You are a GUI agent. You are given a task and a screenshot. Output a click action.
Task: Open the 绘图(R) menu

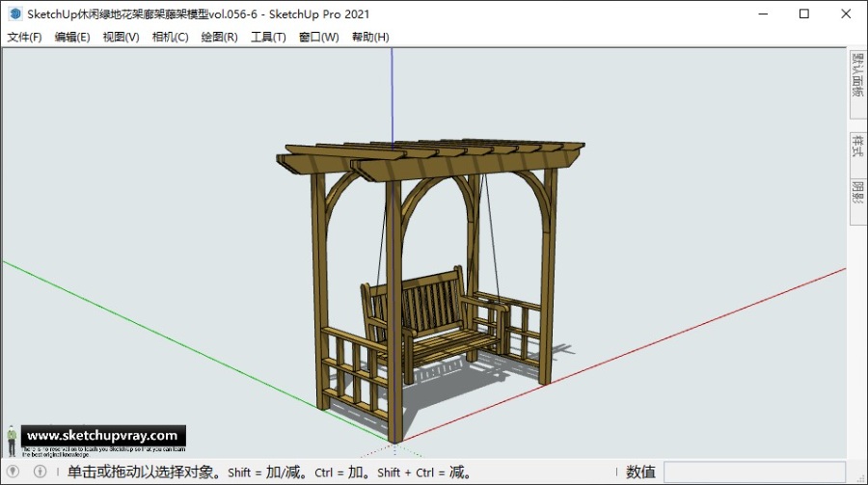click(x=219, y=37)
